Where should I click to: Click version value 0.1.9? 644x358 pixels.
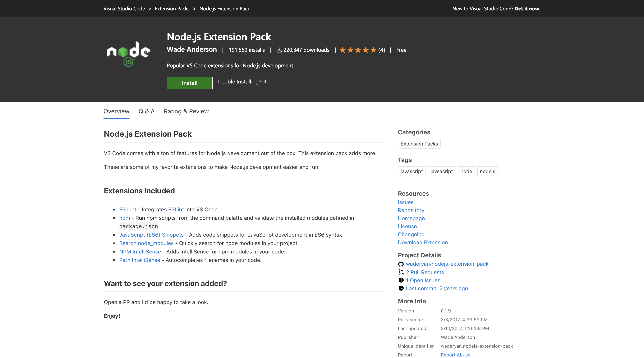(x=446, y=311)
